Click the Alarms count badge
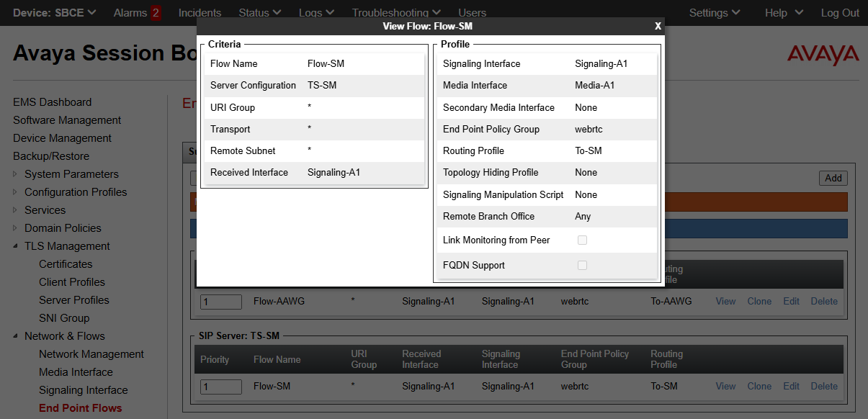Screen dimensions: 868x419 156,13
